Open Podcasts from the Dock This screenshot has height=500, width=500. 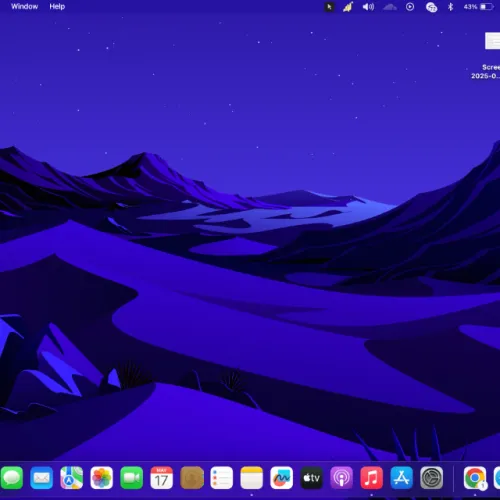[x=341, y=478]
